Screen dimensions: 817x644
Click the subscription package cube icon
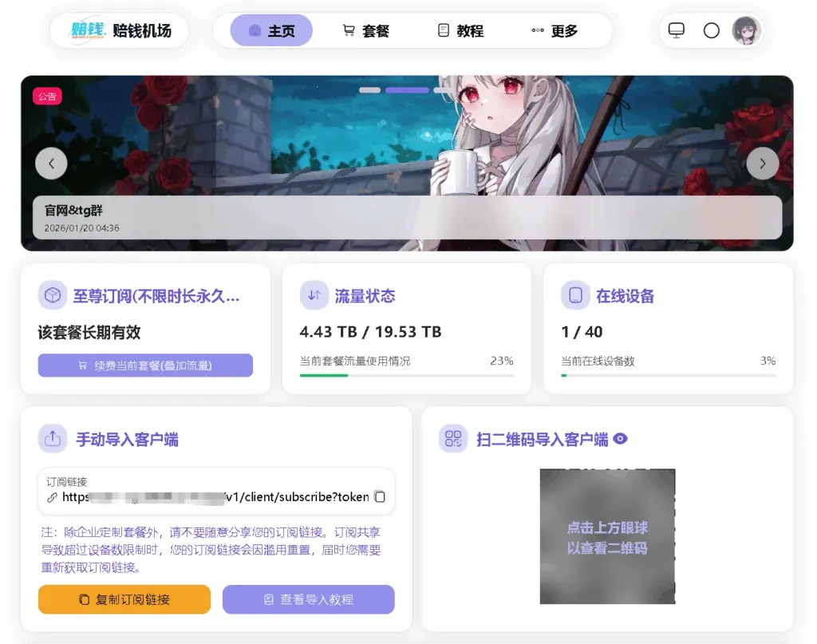52,295
